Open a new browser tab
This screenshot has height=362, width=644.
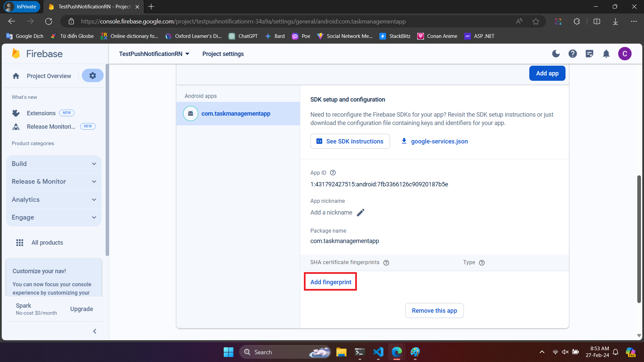pos(151,7)
